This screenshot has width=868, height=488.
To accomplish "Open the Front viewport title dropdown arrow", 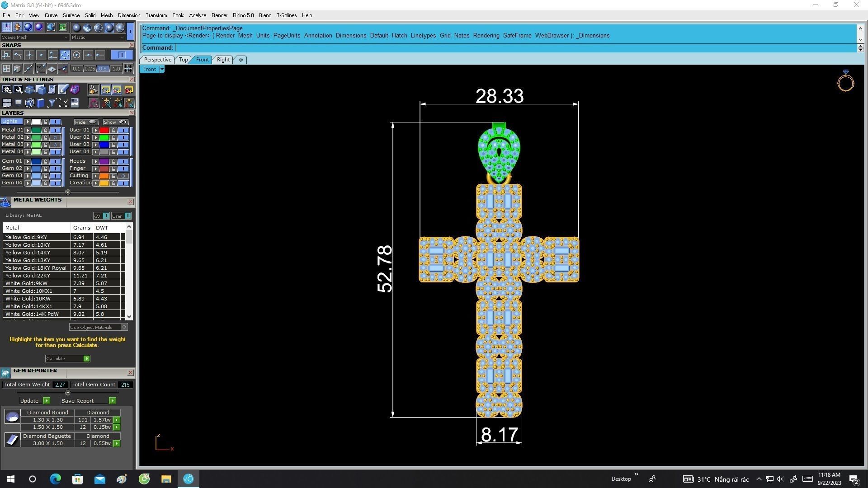I will [162, 69].
